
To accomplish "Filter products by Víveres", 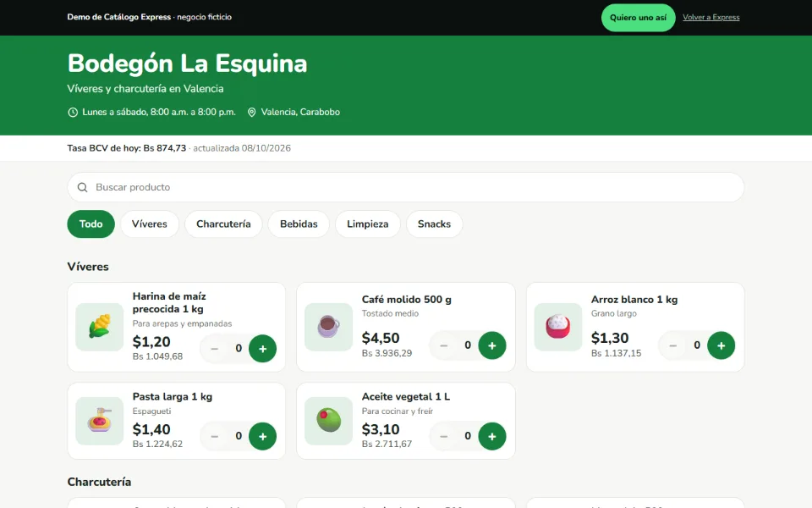I will point(149,224).
